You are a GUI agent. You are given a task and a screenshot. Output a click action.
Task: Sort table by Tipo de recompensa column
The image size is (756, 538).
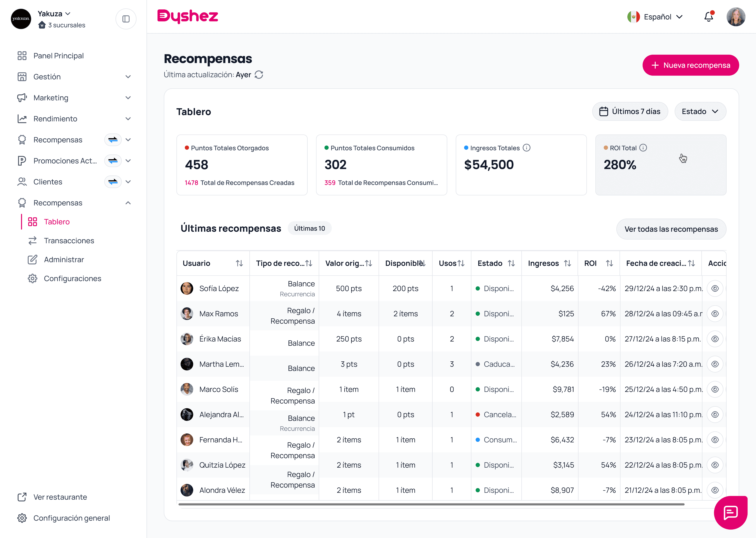tap(309, 263)
